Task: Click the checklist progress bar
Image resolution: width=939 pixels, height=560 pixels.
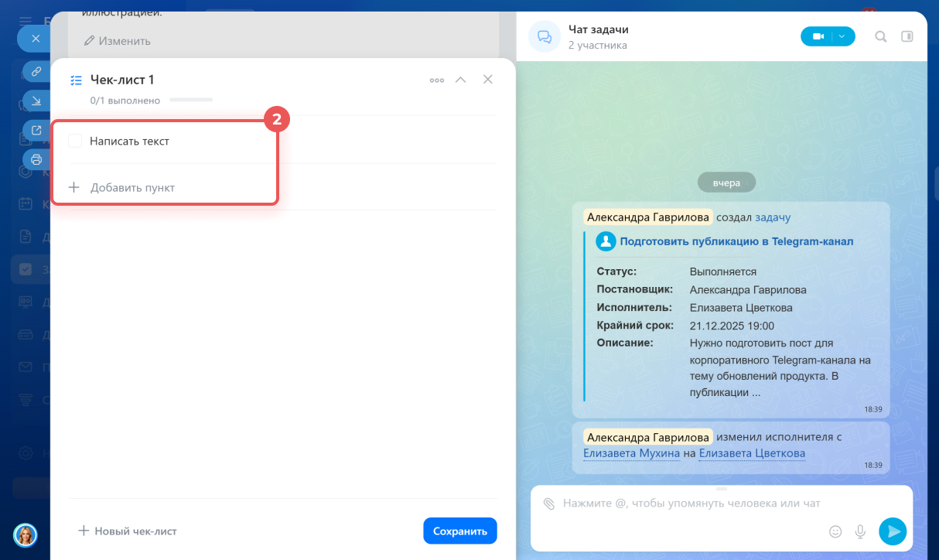Action: pos(191,100)
